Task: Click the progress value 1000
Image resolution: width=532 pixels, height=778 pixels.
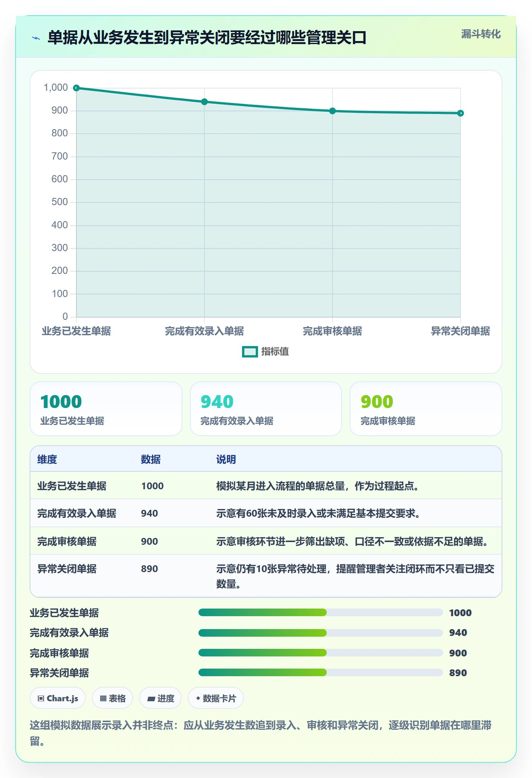Action: (x=460, y=613)
